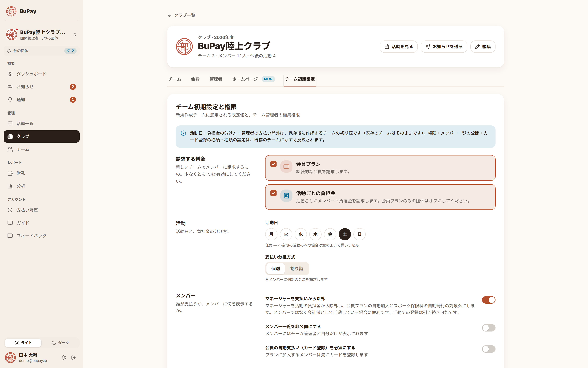Viewport: 588px width, 368px height.
Task: Click the チーム people icon in sidebar
Action: pos(10,149)
